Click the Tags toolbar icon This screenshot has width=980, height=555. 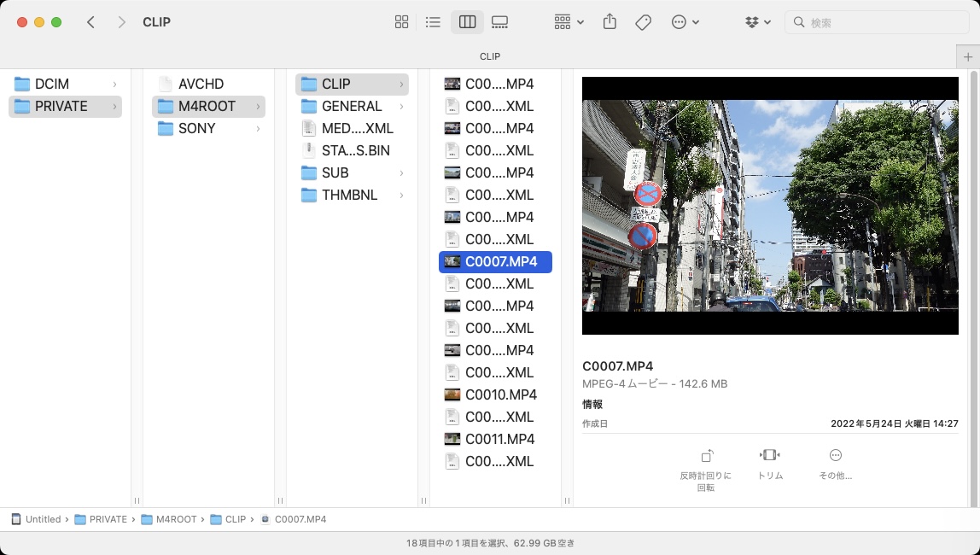click(x=644, y=22)
